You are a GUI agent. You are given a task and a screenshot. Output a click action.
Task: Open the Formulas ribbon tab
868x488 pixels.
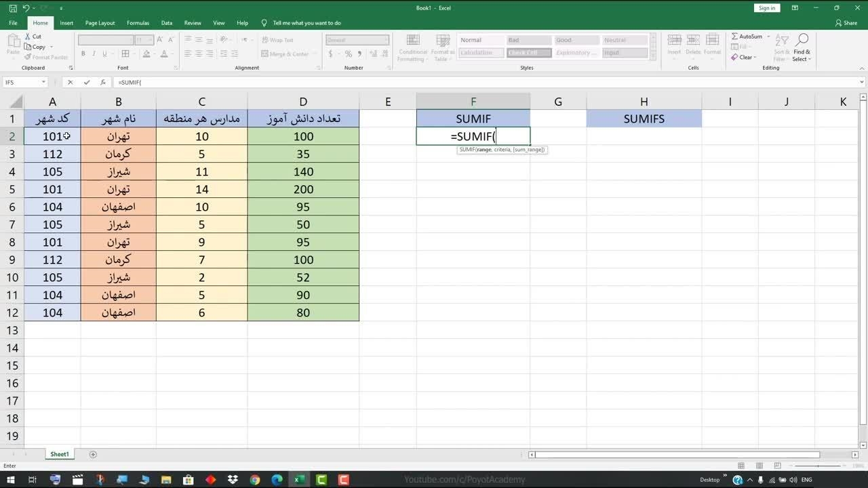tap(138, 23)
